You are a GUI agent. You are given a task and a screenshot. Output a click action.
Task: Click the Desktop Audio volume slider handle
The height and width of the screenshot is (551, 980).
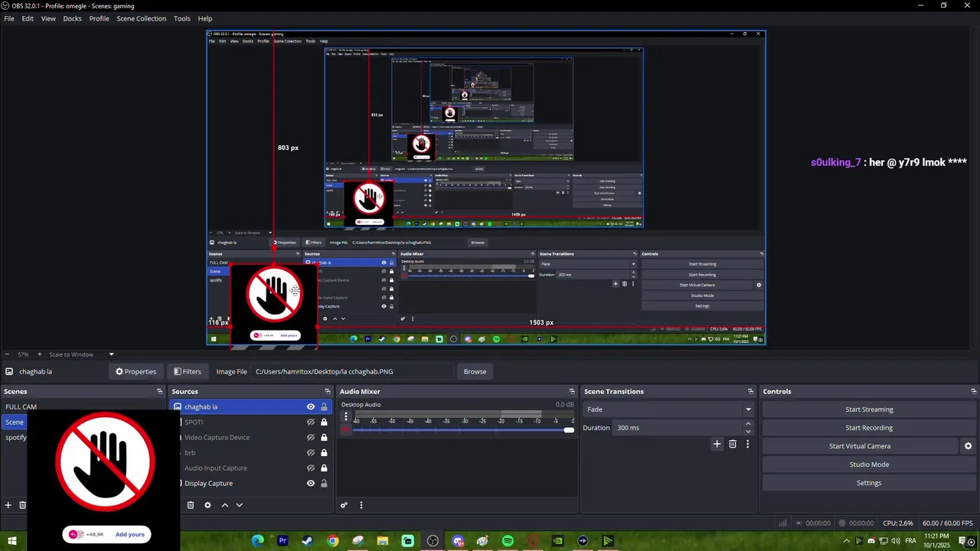click(569, 430)
